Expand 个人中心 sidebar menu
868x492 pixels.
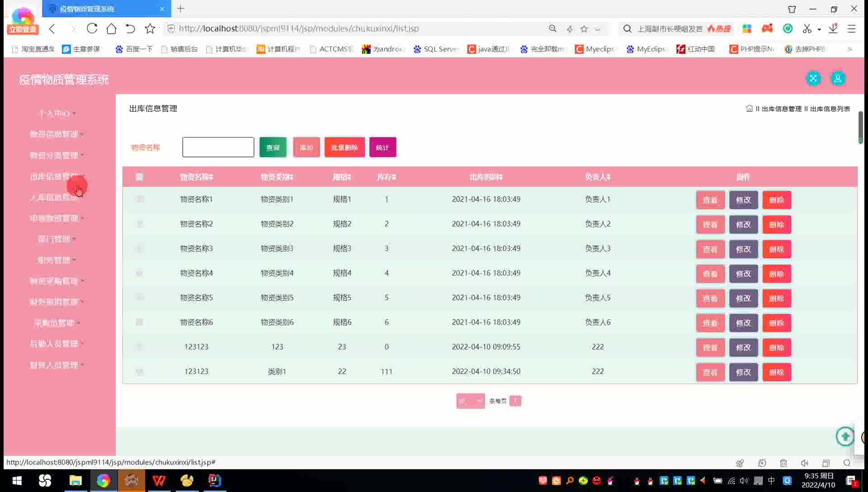click(57, 113)
